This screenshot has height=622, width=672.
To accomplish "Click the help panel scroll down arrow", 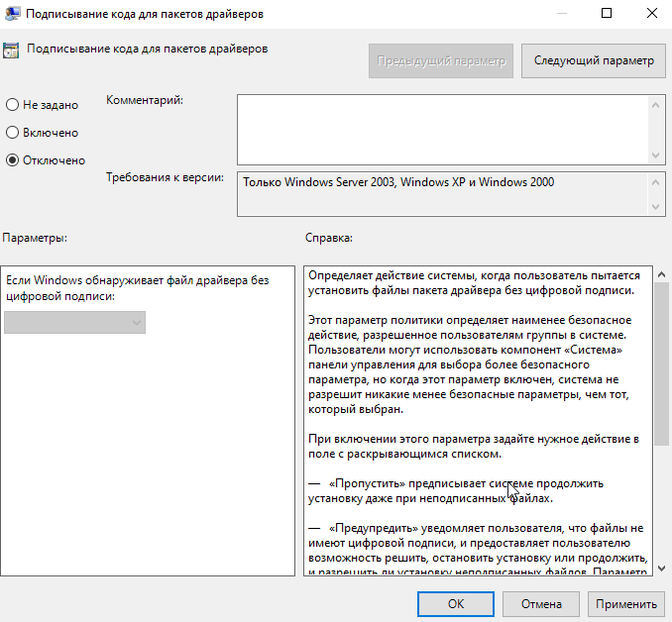I will coord(661,569).
